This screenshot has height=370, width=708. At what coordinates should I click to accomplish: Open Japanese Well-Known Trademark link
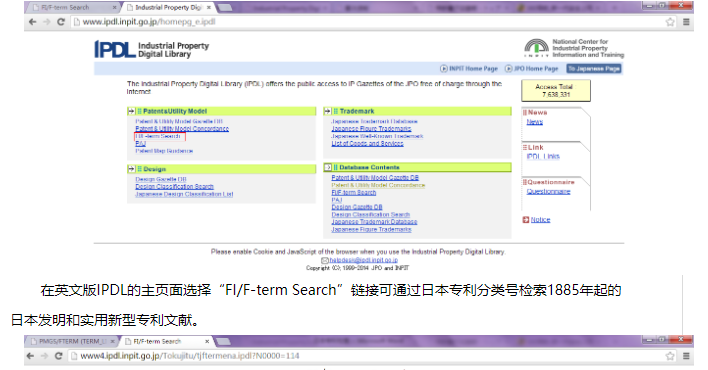pos(377,136)
